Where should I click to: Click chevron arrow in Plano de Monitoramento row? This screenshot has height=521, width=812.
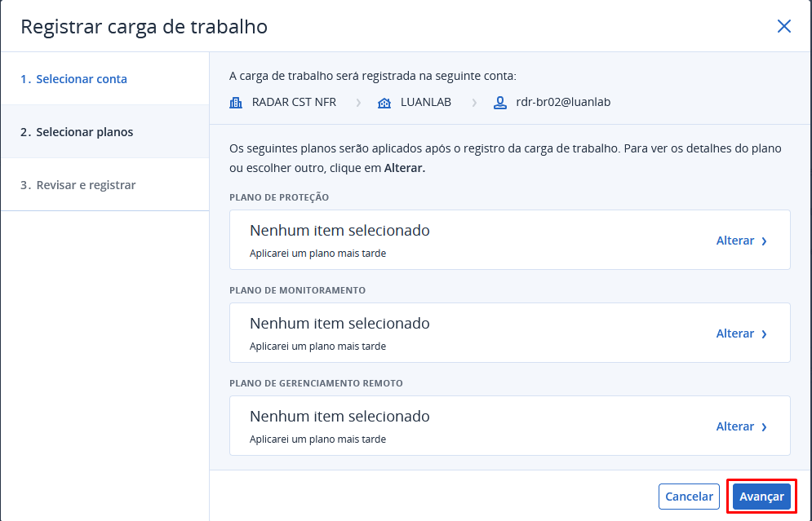pyautogui.click(x=765, y=334)
